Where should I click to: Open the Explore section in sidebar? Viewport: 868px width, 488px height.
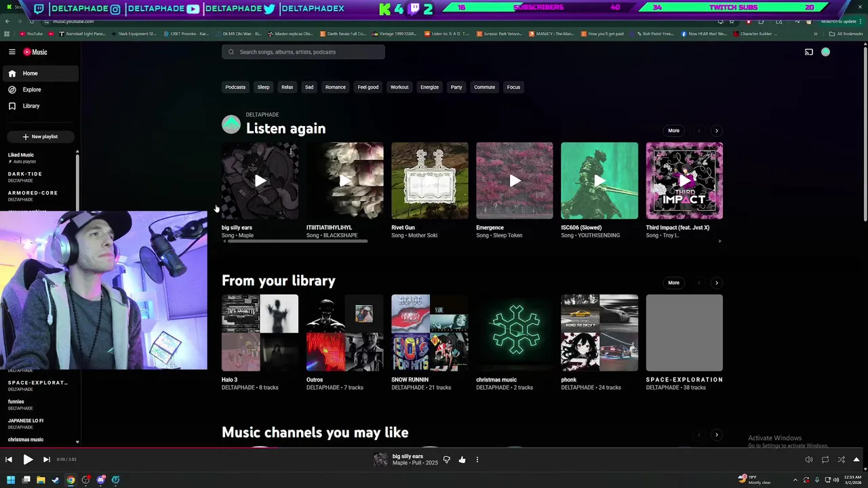point(41,89)
